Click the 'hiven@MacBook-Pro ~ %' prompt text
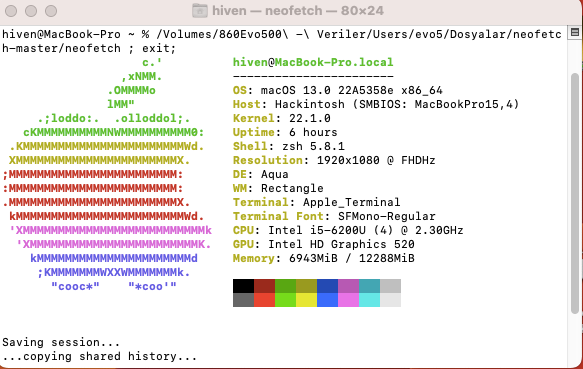Image resolution: width=583 pixels, height=369 pixels. tap(76, 34)
